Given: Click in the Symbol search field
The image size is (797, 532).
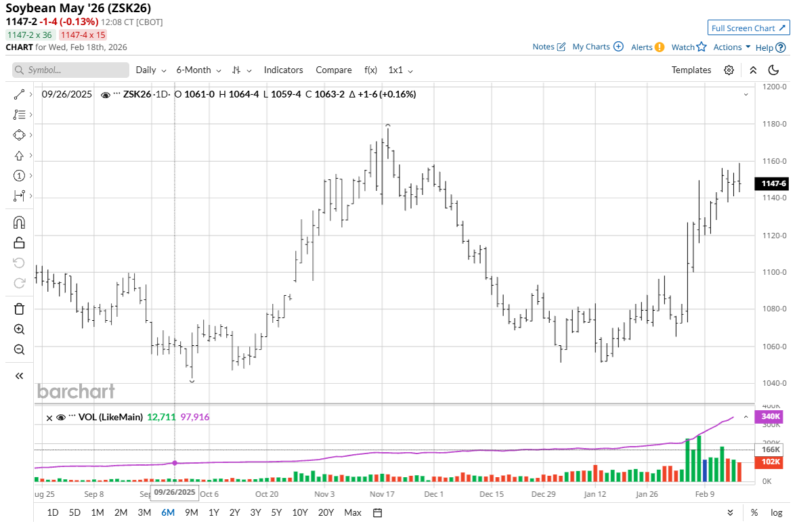Looking at the screenshot, I should click(x=70, y=70).
